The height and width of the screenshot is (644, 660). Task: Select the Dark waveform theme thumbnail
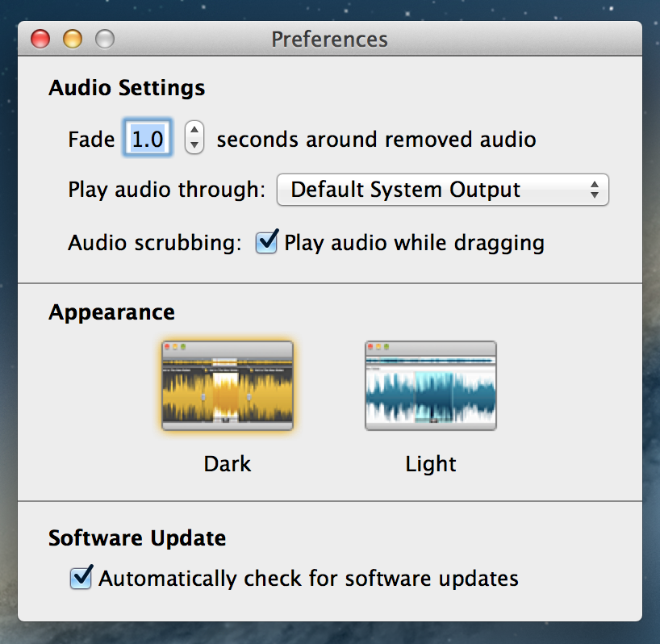point(228,386)
